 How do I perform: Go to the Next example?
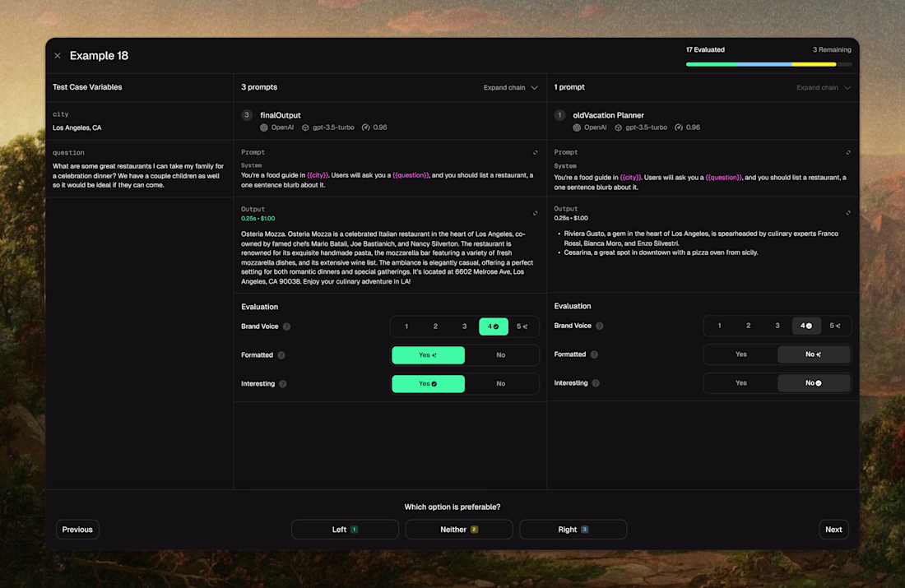pos(833,530)
